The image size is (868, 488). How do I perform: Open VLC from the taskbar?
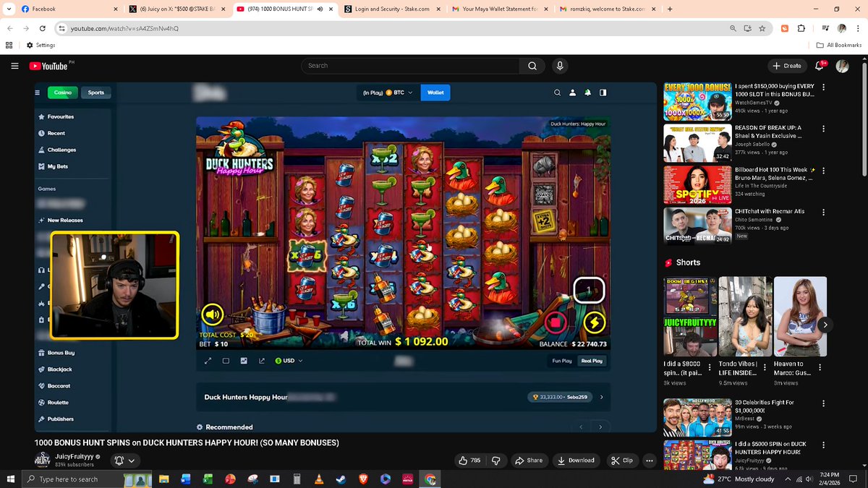tap(319, 479)
